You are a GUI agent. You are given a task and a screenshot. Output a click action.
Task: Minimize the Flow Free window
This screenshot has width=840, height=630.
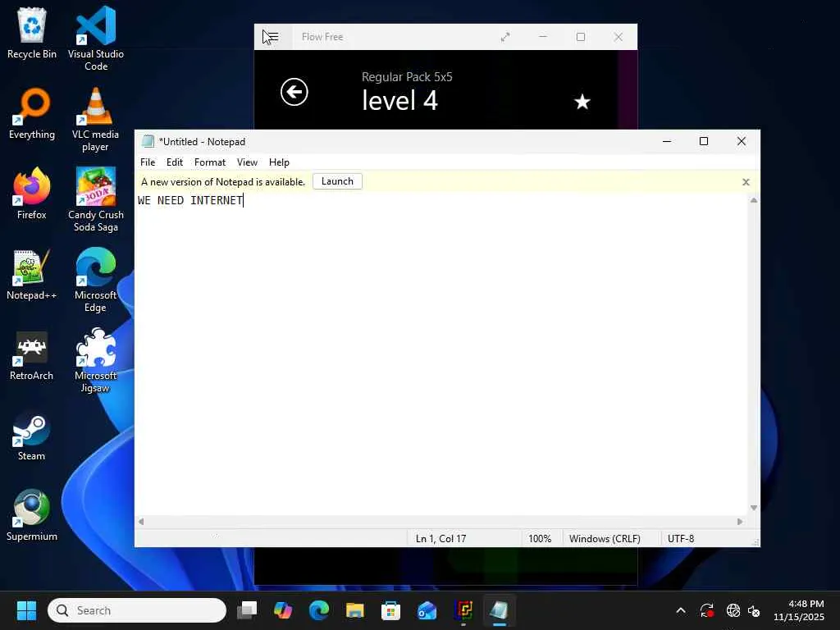pyautogui.click(x=543, y=37)
